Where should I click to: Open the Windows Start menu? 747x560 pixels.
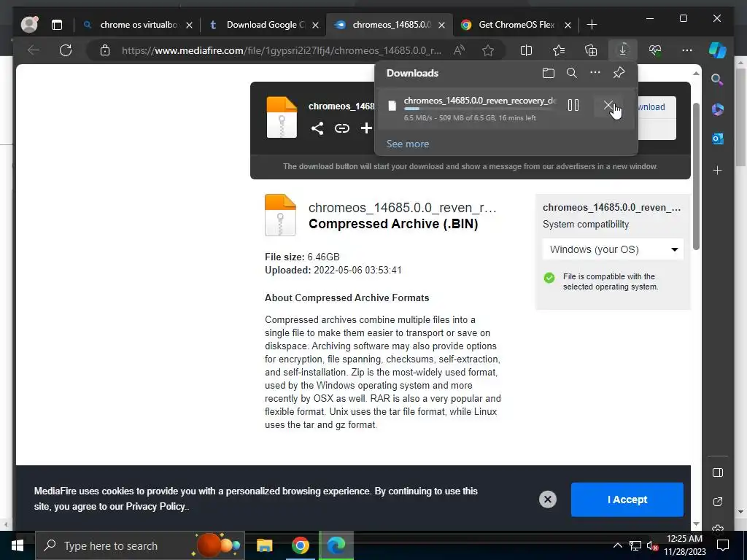coord(18,545)
